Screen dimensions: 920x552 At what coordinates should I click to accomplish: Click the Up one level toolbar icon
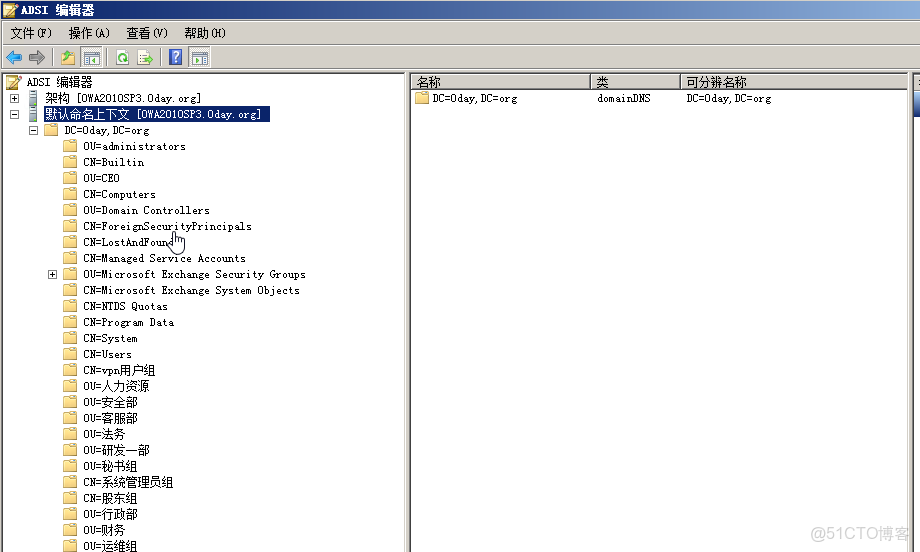[x=68, y=57]
